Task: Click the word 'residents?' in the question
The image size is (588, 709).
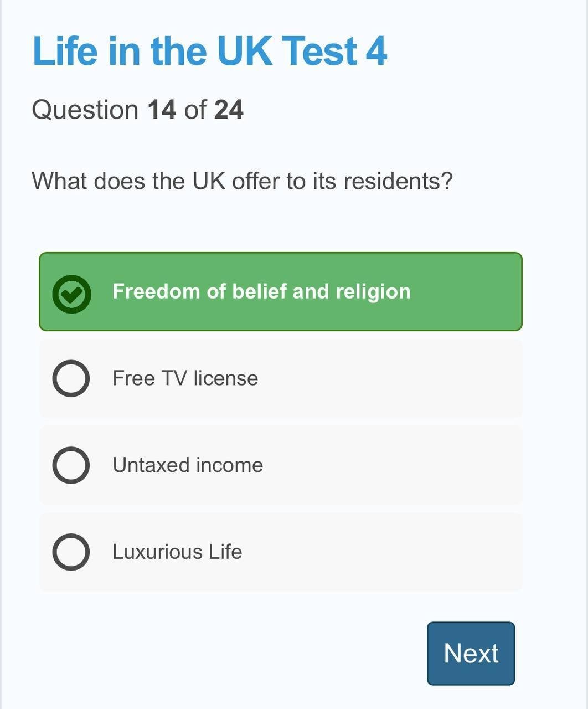Action: tap(398, 181)
